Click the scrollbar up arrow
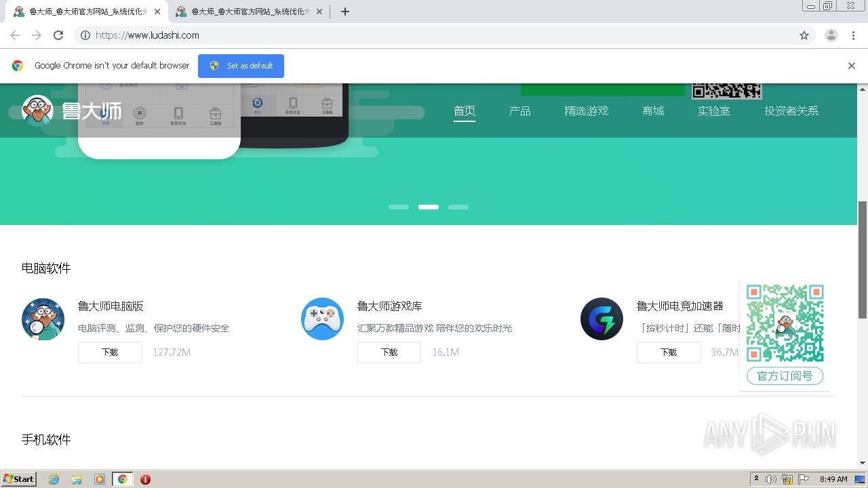Viewport: 868px width, 488px height. pyautogui.click(x=863, y=89)
